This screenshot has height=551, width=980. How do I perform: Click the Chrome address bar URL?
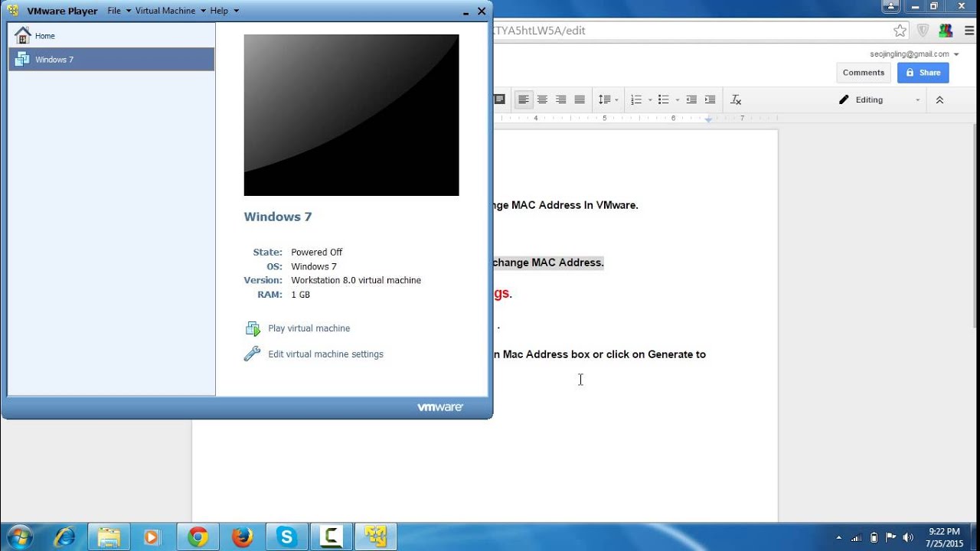click(540, 31)
